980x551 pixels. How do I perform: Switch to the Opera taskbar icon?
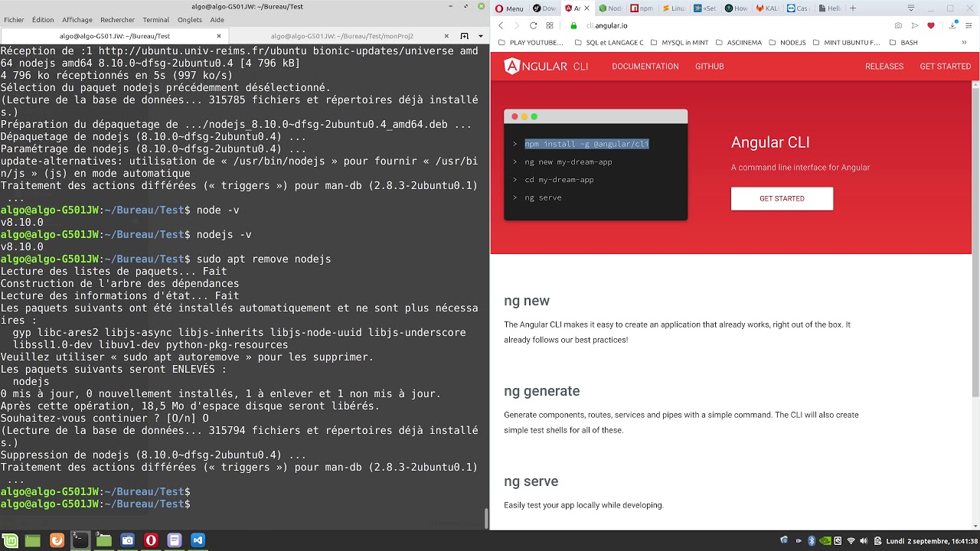(151, 540)
